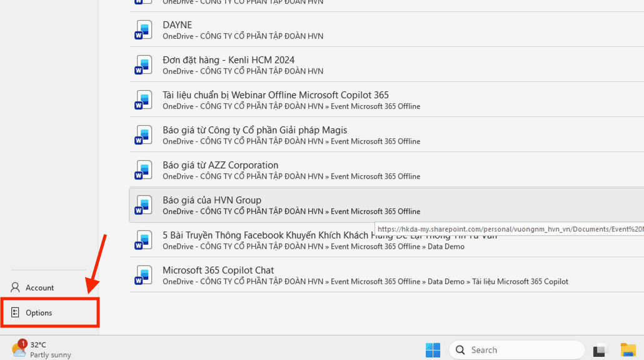Image resolution: width=644 pixels, height=360 pixels.
Task: Click the Options settings icon
Action: (15, 312)
